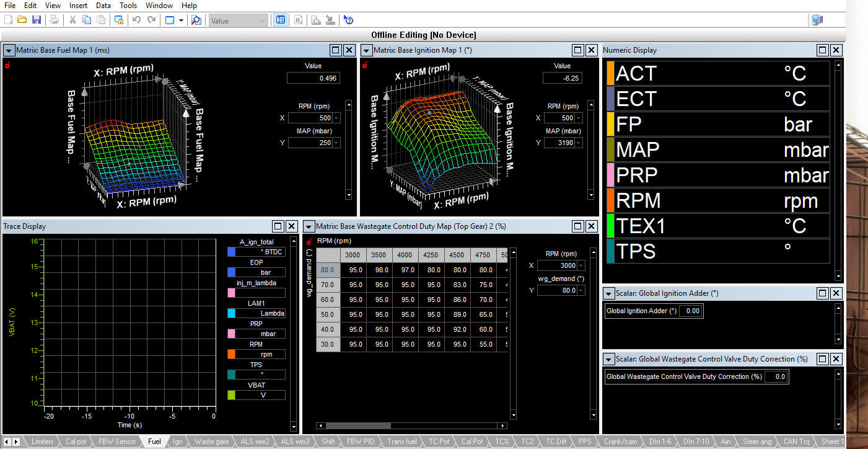
Task: Click the red marker icon in Base Fuel Map
Action: coord(7,65)
